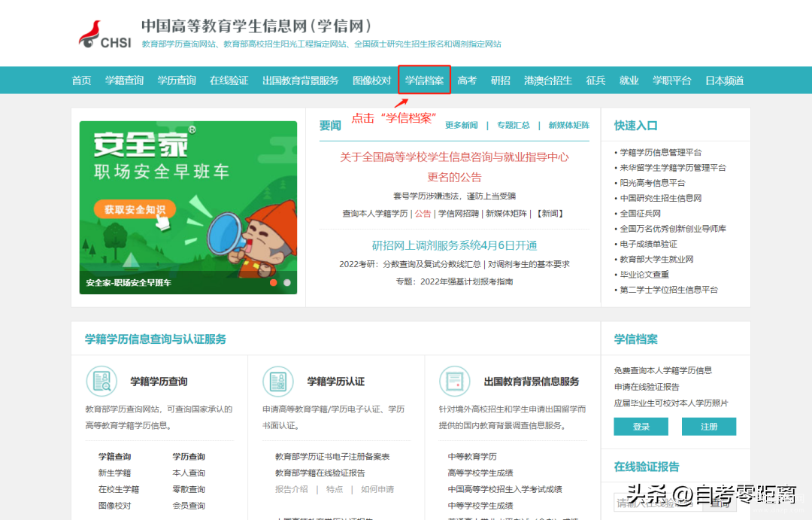Open 征兵 navigation item
This screenshot has height=520, width=812.
595,81
